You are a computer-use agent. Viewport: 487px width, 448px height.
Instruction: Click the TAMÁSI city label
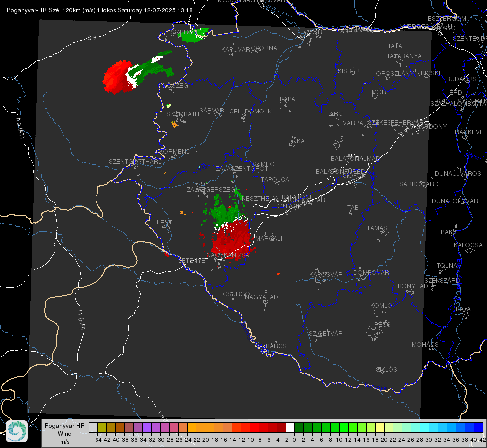[378, 228]
